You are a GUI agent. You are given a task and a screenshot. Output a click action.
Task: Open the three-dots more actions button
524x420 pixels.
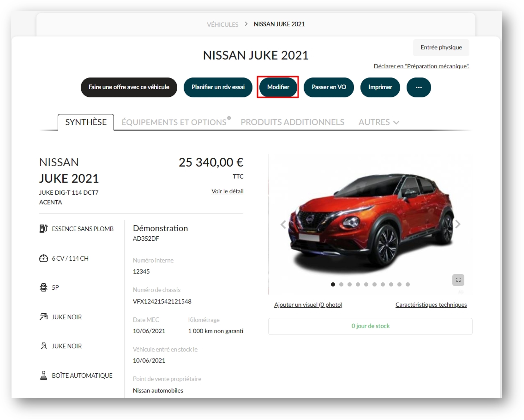coord(418,87)
